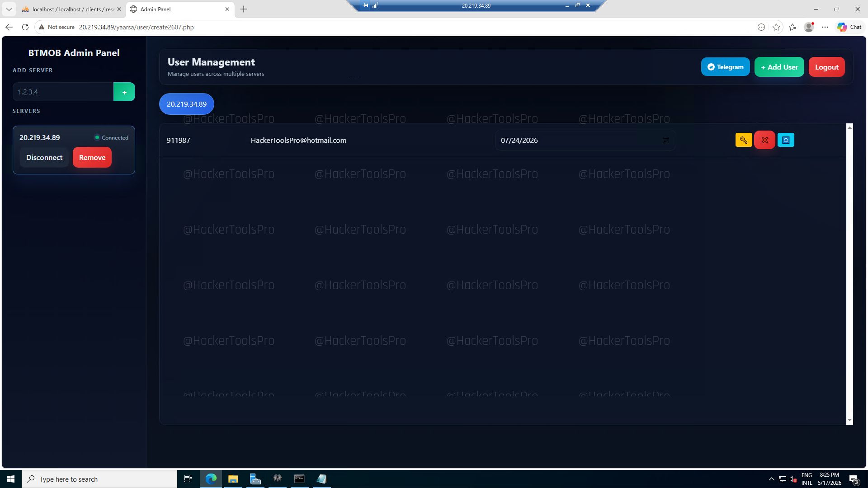Go back with the browser back arrow
Screen dimensions: 868x488
tap(9, 27)
